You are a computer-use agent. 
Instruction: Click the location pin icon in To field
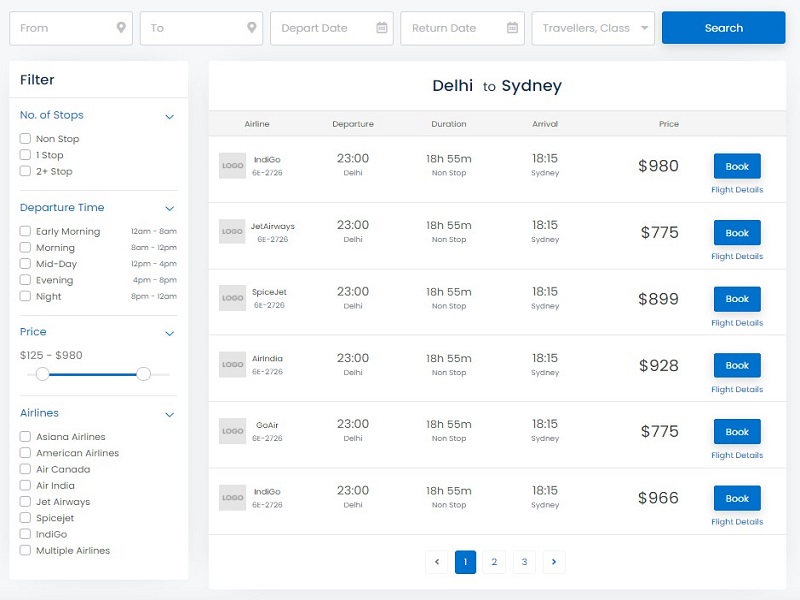tap(252, 28)
